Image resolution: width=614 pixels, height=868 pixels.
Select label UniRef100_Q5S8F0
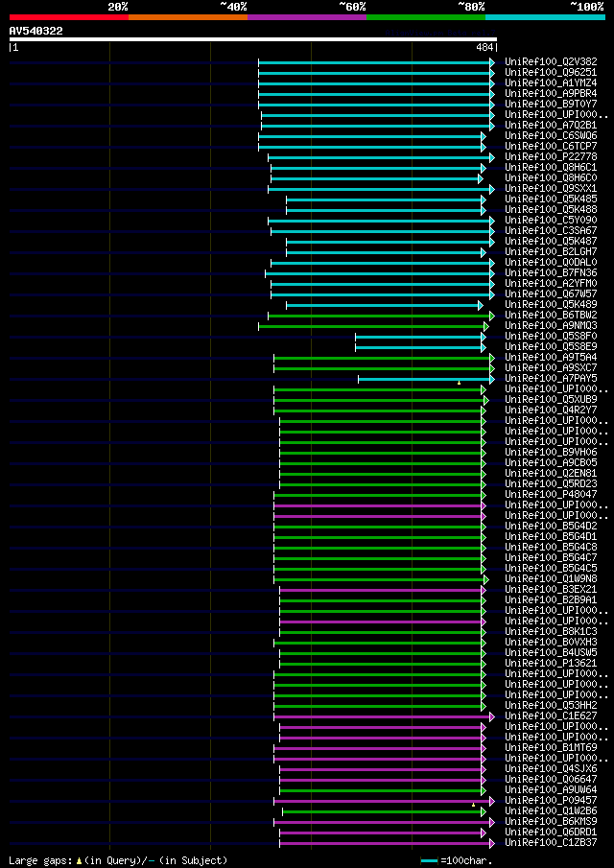click(x=551, y=337)
